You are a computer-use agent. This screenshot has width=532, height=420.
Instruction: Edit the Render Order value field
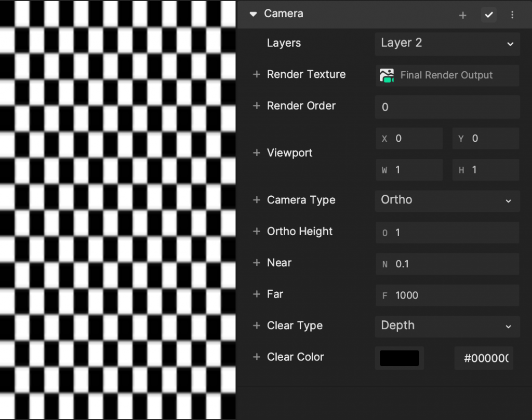447,107
